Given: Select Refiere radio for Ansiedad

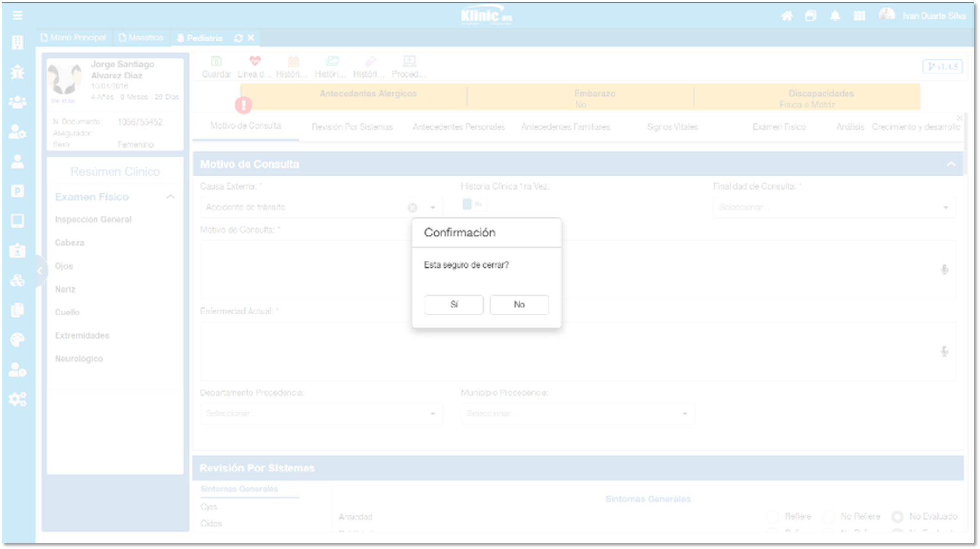Looking at the screenshot, I should click(773, 516).
